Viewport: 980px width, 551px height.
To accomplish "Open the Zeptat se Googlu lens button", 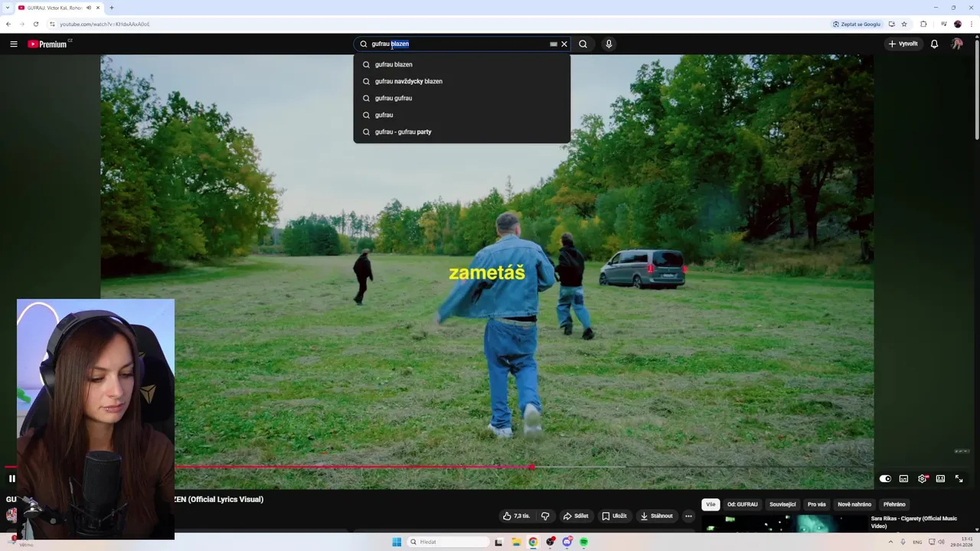I will (857, 24).
